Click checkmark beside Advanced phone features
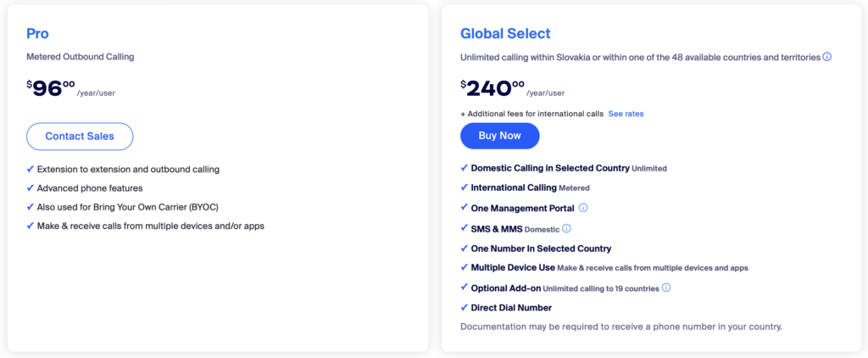 (31, 188)
